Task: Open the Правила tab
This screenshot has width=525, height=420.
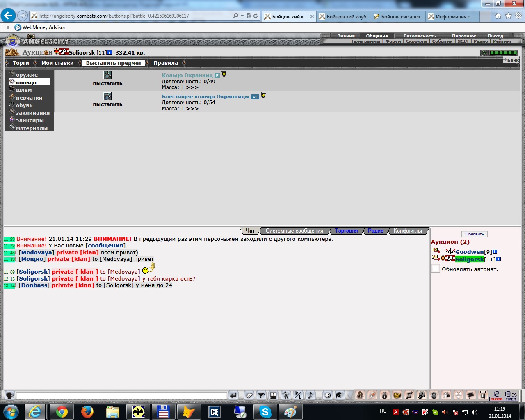Action: [166, 63]
